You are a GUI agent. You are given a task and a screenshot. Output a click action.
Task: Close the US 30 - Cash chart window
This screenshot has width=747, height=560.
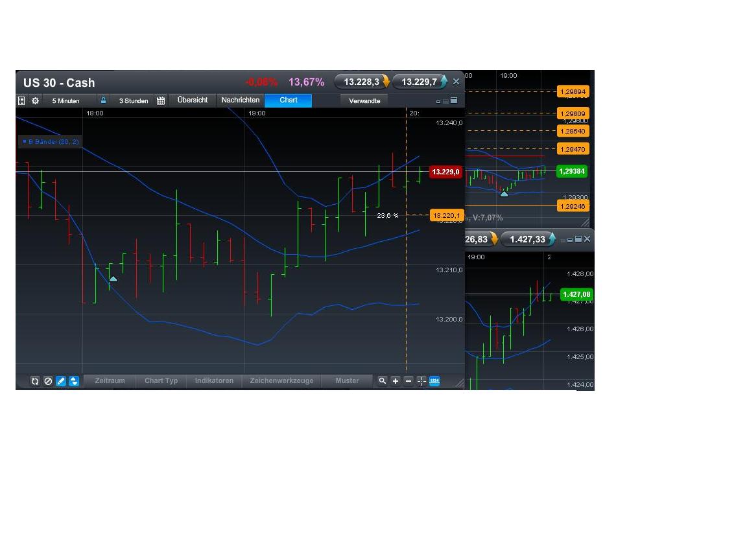point(456,82)
